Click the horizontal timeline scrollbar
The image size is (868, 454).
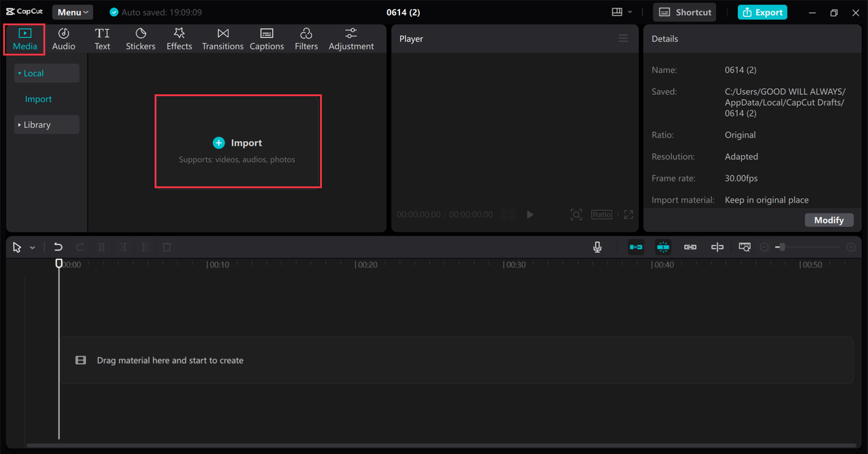click(441, 446)
